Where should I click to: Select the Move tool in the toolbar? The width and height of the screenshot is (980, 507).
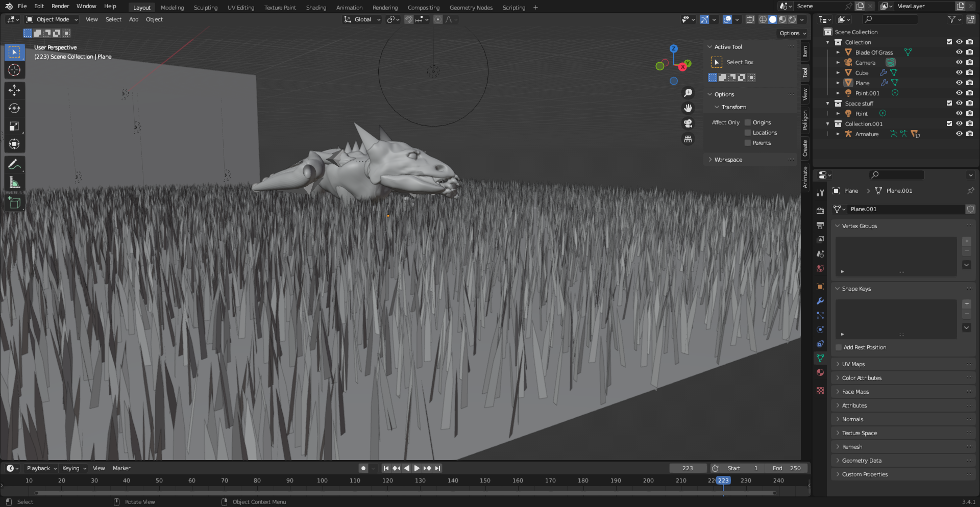pos(14,90)
